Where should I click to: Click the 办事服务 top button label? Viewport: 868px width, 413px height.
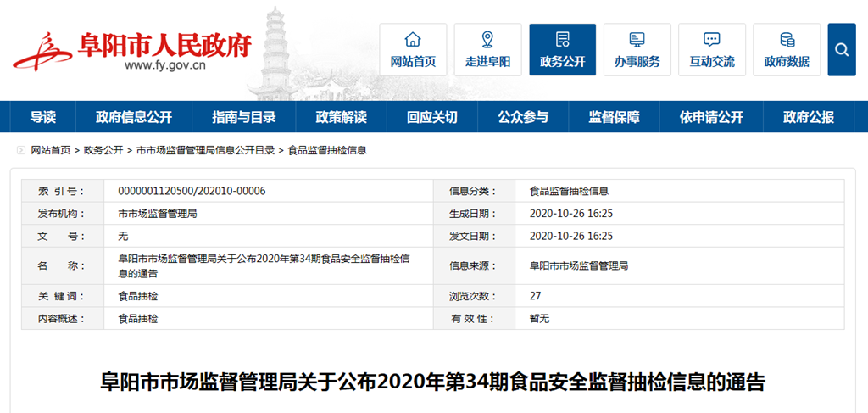click(637, 62)
